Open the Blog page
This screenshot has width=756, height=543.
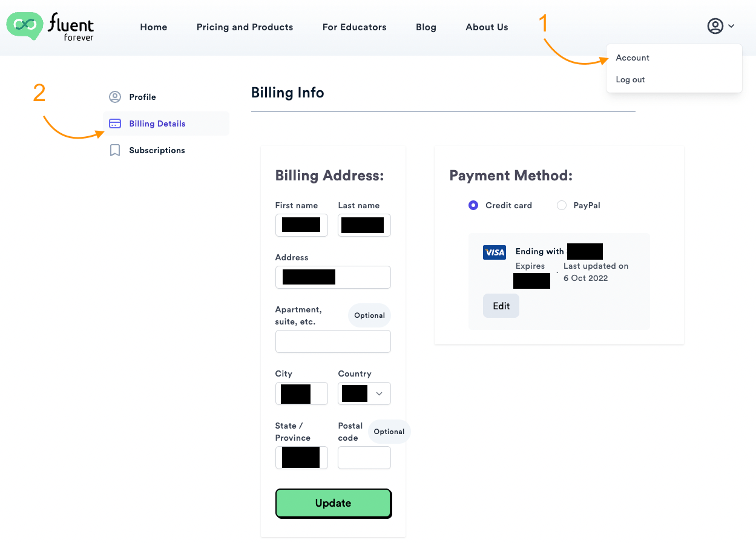click(426, 27)
